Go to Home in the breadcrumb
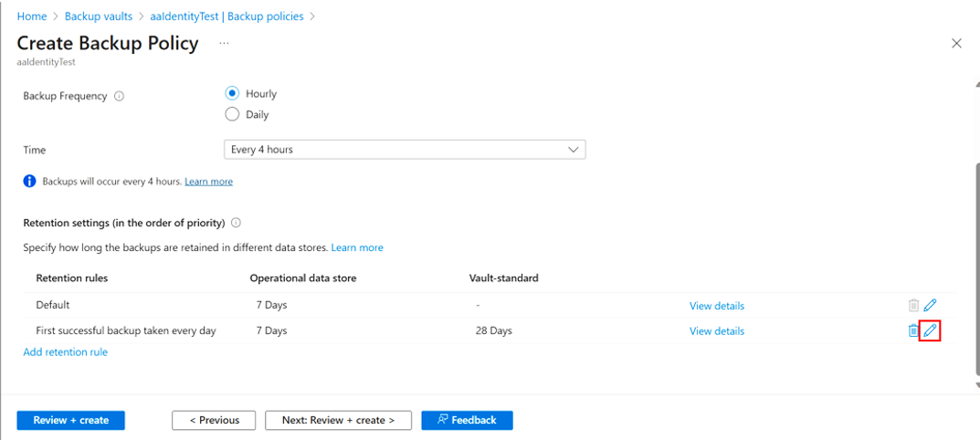The image size is (980, 440). pyautogui.click(x=32, y=16)
